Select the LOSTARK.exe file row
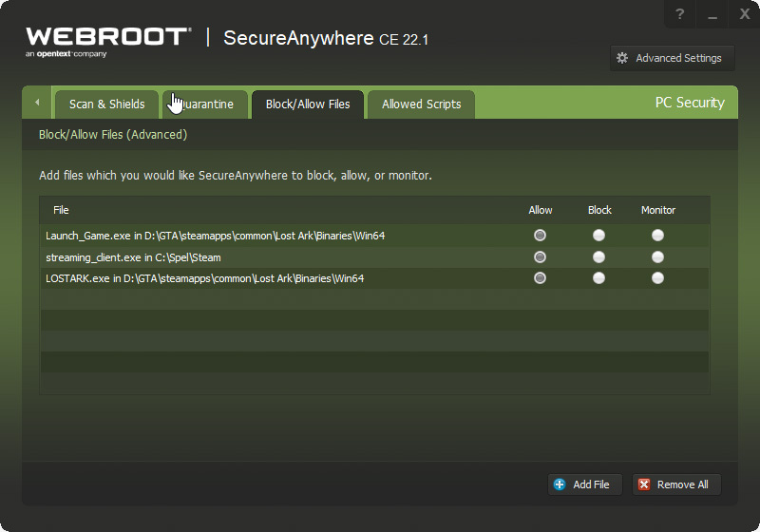 tap(374, 278)
